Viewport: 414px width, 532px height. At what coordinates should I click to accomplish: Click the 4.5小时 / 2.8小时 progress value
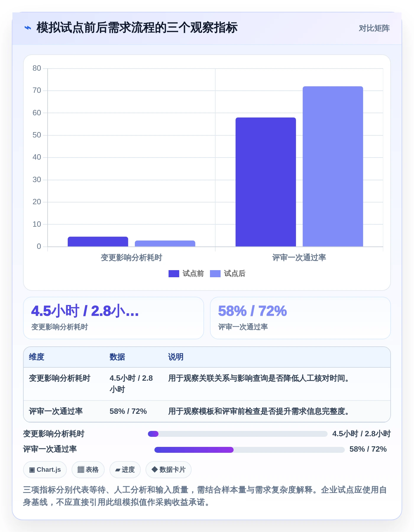click(x=361, y=434)
